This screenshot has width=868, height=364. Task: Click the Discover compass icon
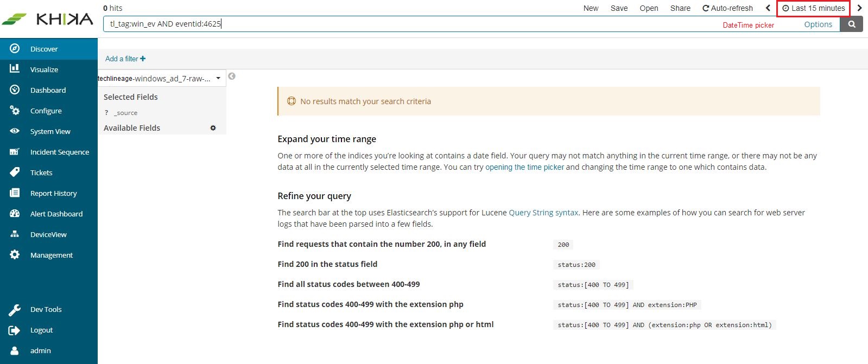coord(15,48)
